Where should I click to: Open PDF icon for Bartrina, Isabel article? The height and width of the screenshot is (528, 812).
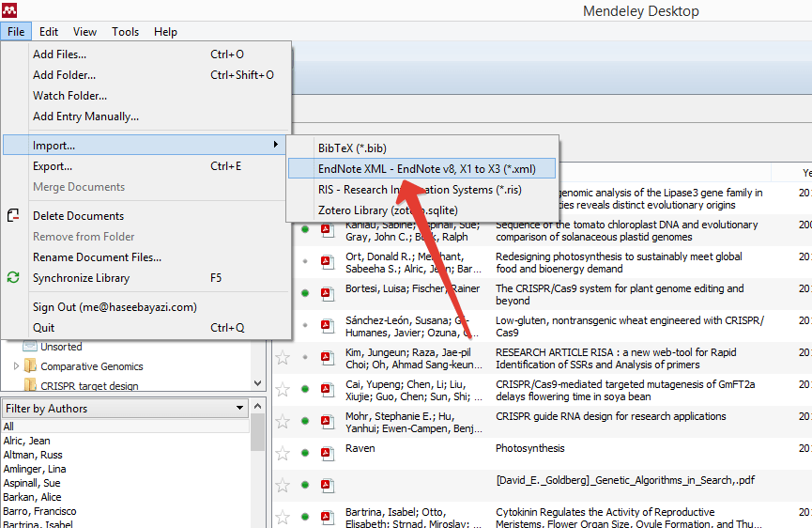327,517
